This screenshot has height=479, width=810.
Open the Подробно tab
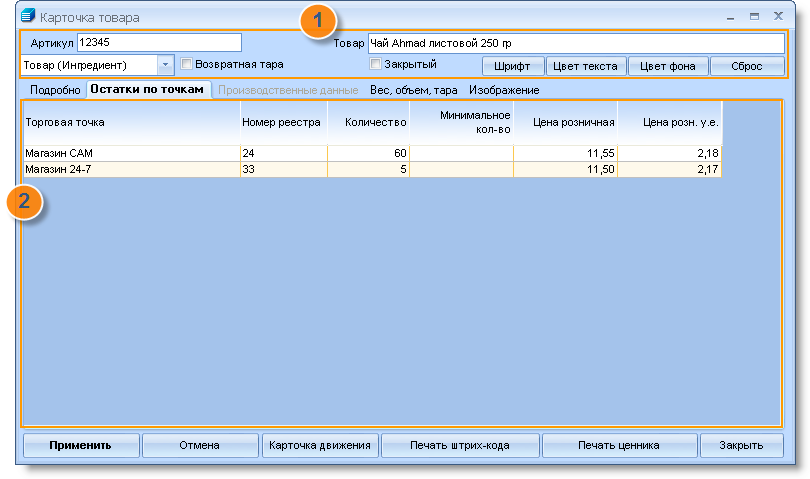tap(55, 90)
